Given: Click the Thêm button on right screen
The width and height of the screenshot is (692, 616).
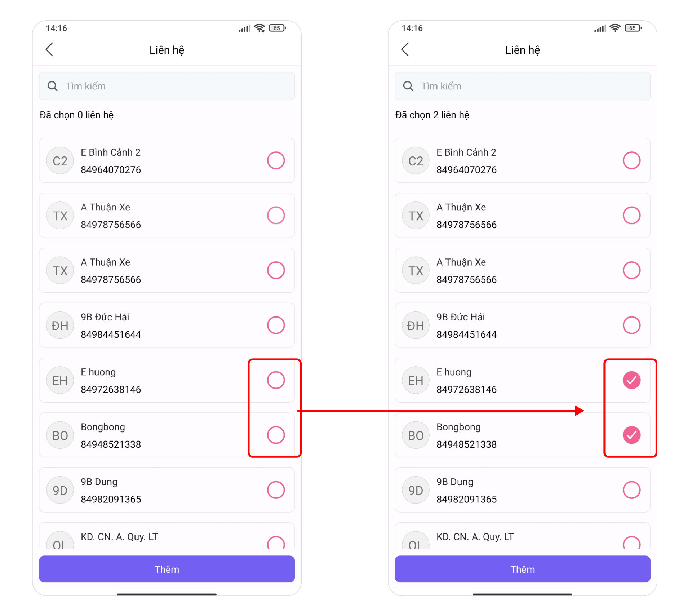Looking at the screenshot, I should (523, 569).
